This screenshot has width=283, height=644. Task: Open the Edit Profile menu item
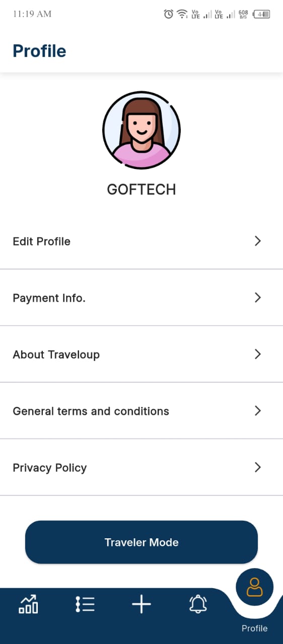pos(141,241)
